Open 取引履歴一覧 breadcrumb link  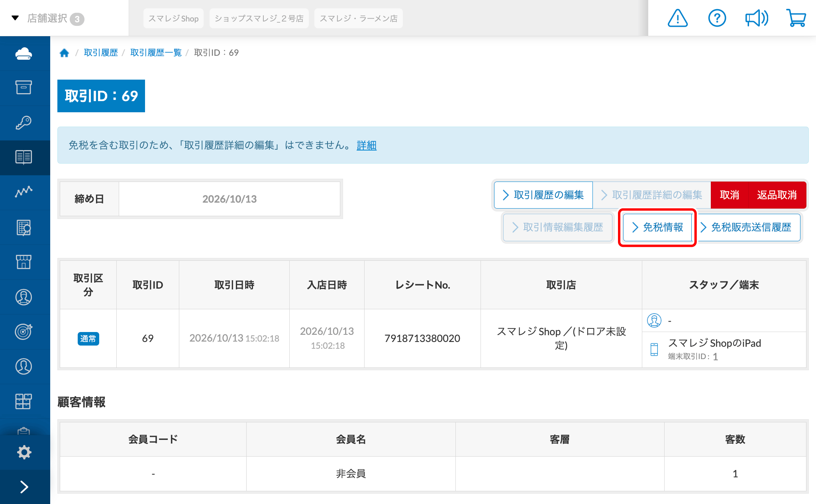pyautogui.click(x=156, y=53)
